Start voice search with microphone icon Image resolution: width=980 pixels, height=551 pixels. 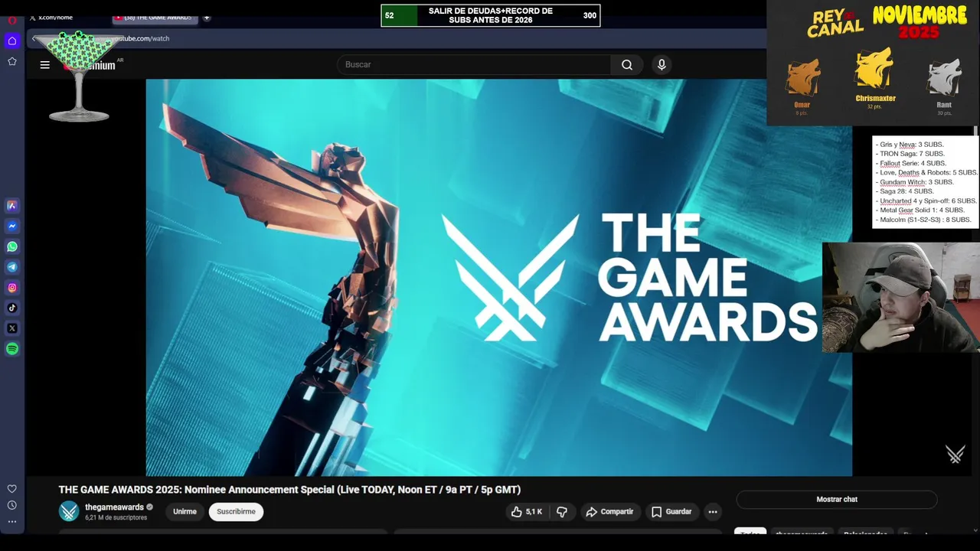coord(661,65)
